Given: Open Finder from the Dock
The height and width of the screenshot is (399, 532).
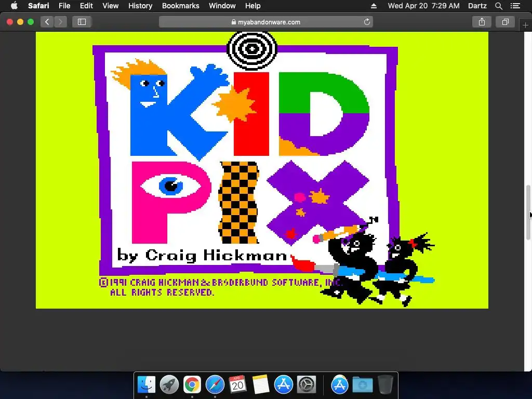Looking at the screenshot, I should tap(147, 384).
